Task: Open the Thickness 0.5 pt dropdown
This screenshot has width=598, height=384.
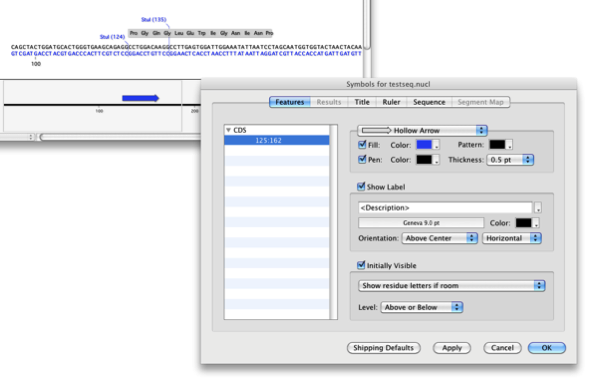Action: pos(510,160)
